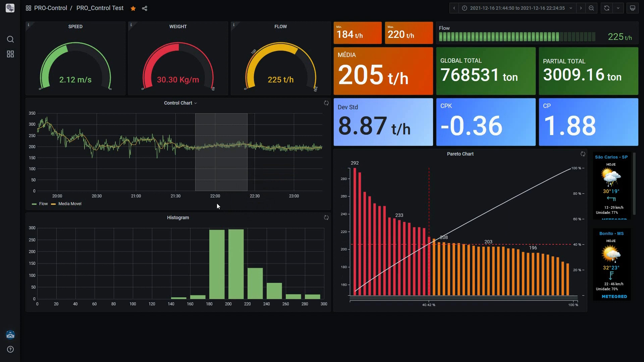Click the SPEED panel title
The height and width of the screenshot is (362, 644).
click(75, 26)
